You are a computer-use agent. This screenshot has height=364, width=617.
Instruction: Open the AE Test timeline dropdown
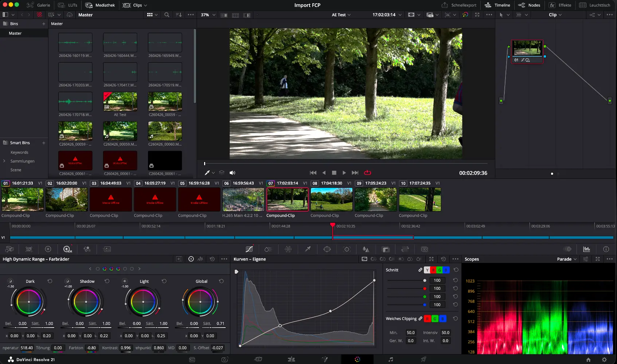(x=341, y=15)
